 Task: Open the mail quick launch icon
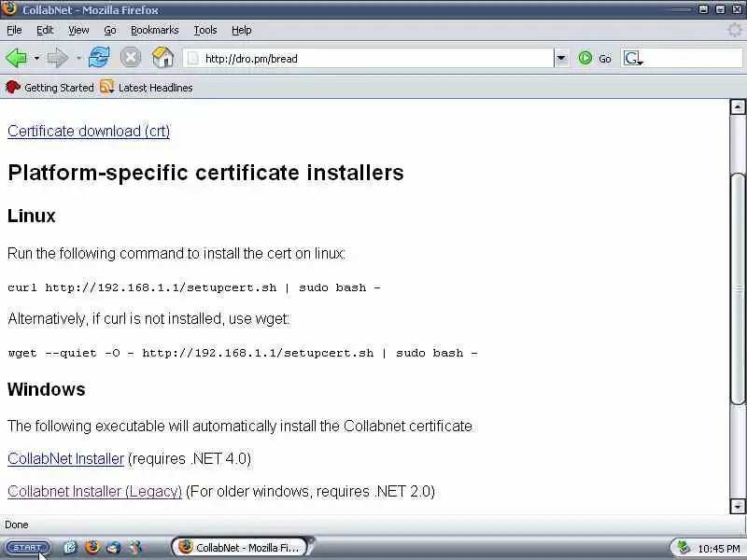point(114,548)
